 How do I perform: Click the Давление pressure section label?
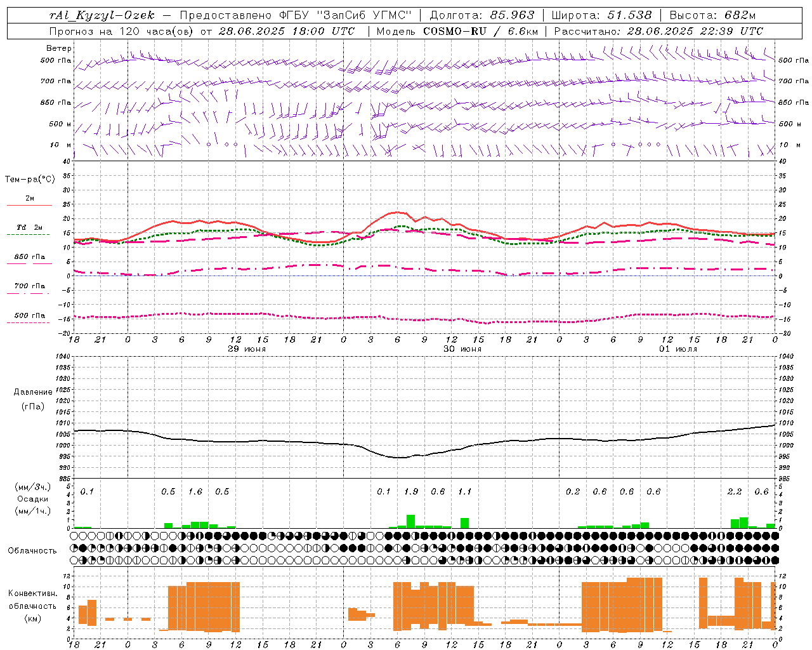33,392
